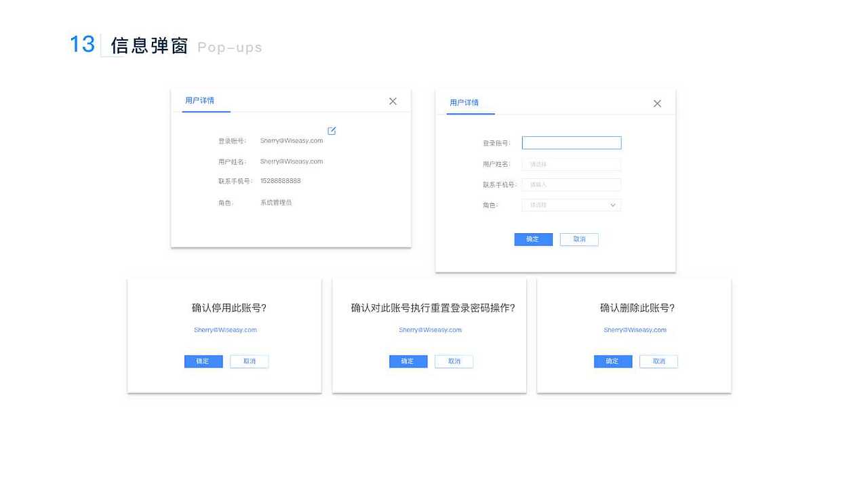The image size is (868, 488).
Task: Close the editable 用户详情 form dialog
Action: point(656,103)
